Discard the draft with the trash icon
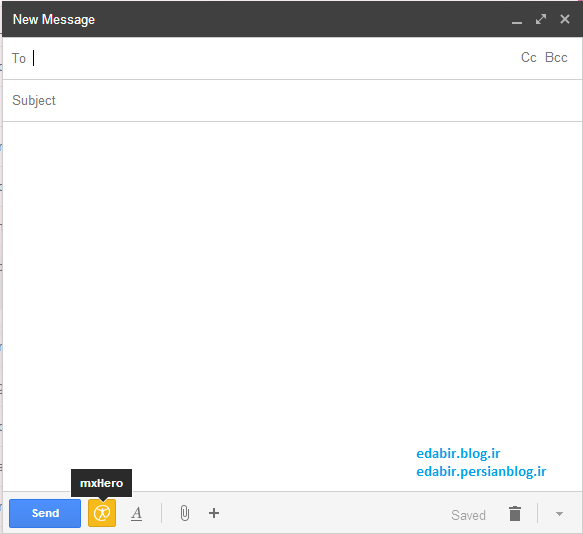 click(x=515, y=514)
